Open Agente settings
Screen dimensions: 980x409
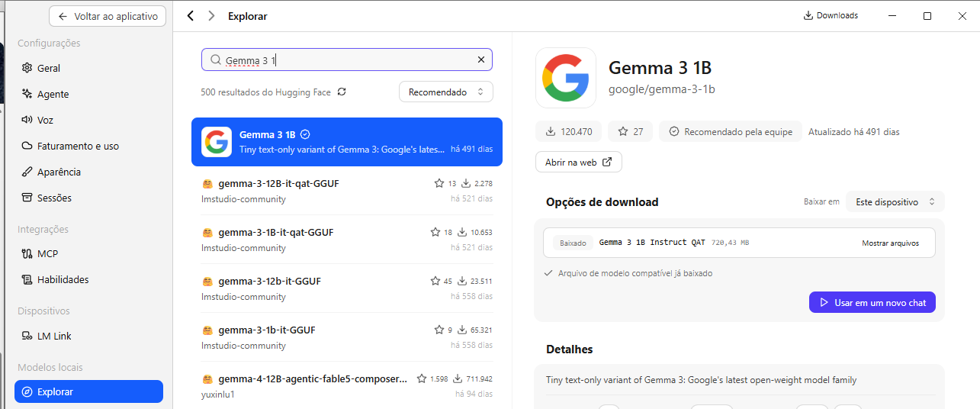(x=88, y=94)
